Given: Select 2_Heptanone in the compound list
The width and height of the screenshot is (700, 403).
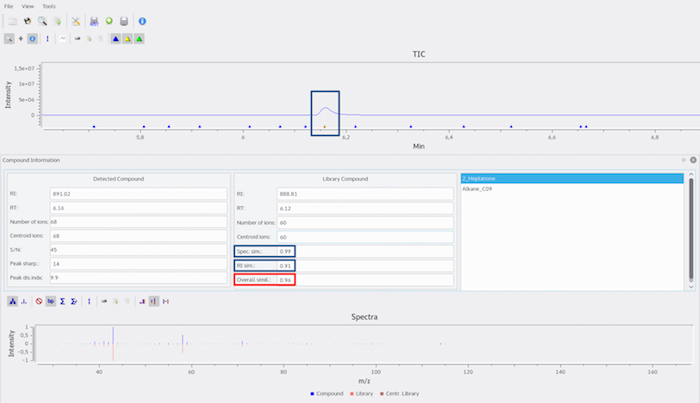Looking at the screenshot, I should coord(570,178).
